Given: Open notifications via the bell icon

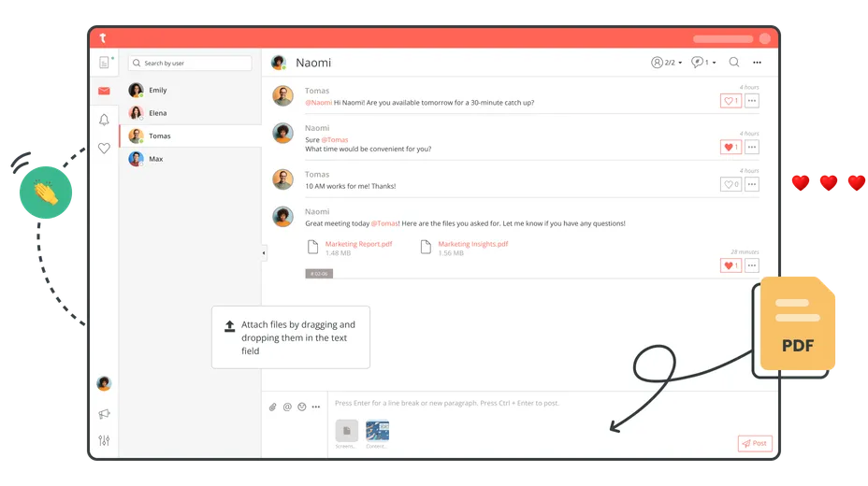Looking at the screenshot, I should pos(104,120).
